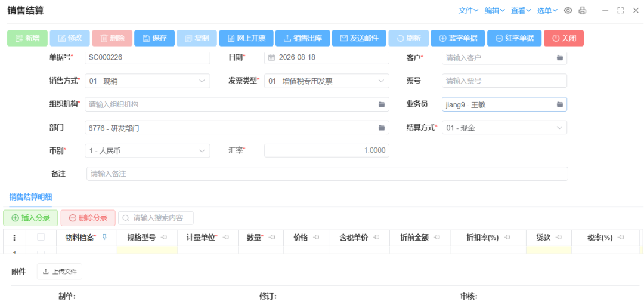Expand the 发票类型 dropdown

point(380,81)
